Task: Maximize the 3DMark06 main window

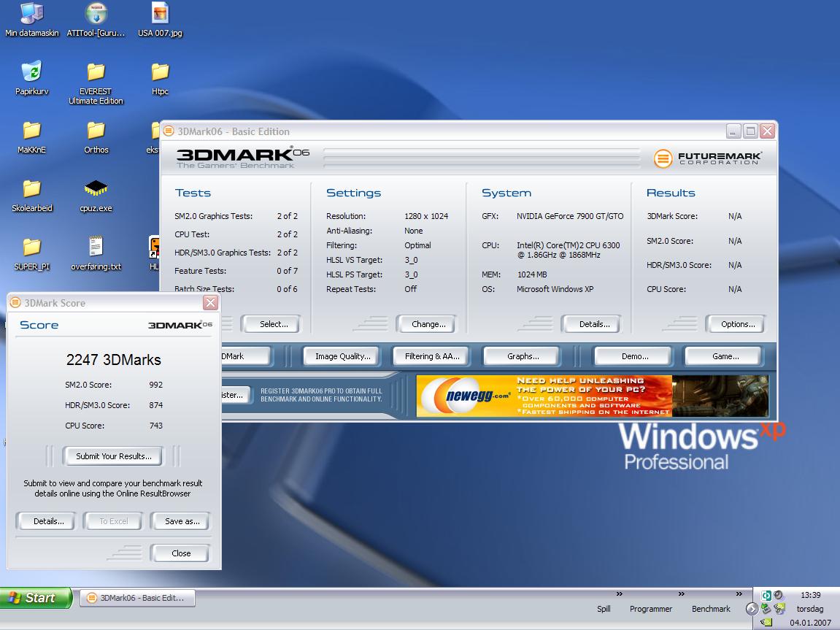Action: coord(750,131)
